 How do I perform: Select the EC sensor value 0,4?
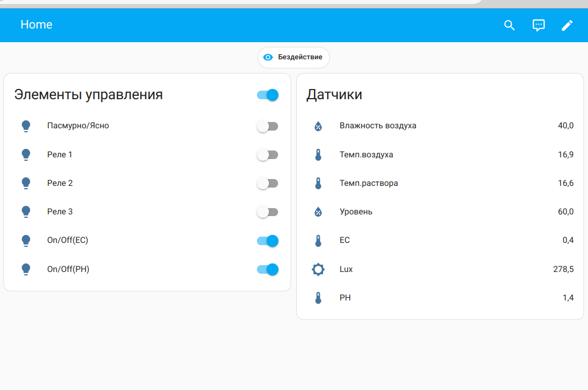pyautogui.click(x=569, y=240)
